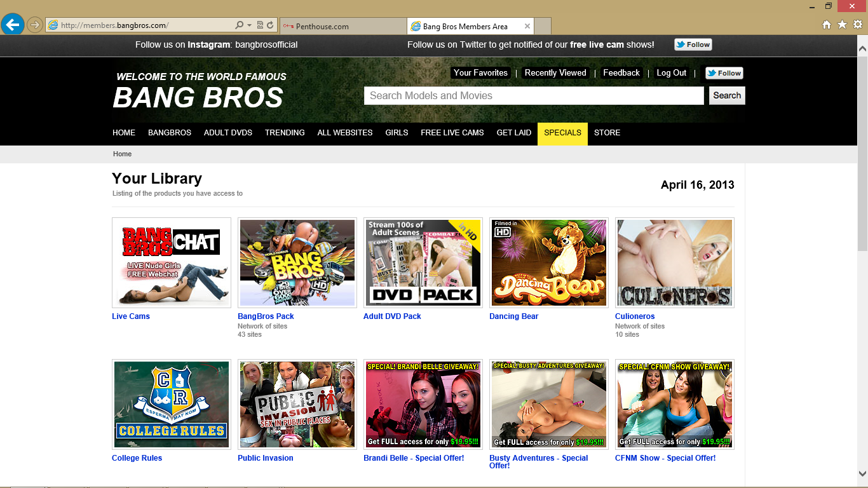Click the page scrollbar up arrow

pos(862,48)
